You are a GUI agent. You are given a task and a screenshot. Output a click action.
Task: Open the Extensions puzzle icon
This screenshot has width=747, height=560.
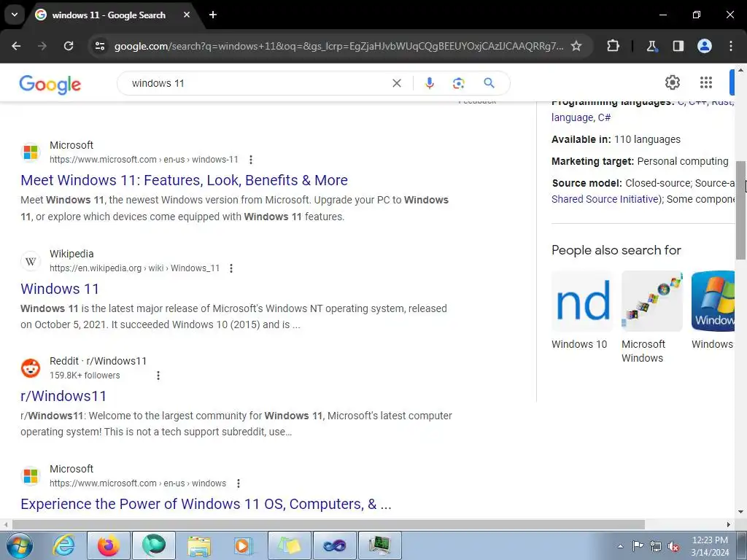613,46
